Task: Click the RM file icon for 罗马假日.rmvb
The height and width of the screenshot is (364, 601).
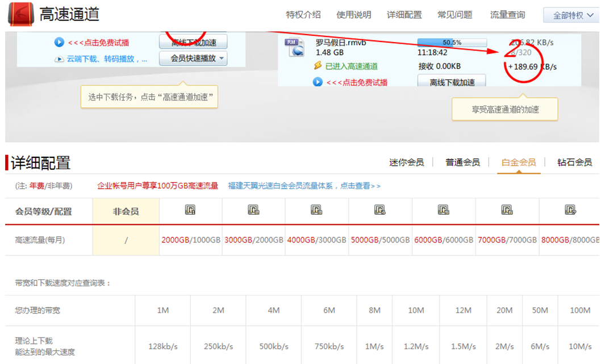Action: coord(294,48)
